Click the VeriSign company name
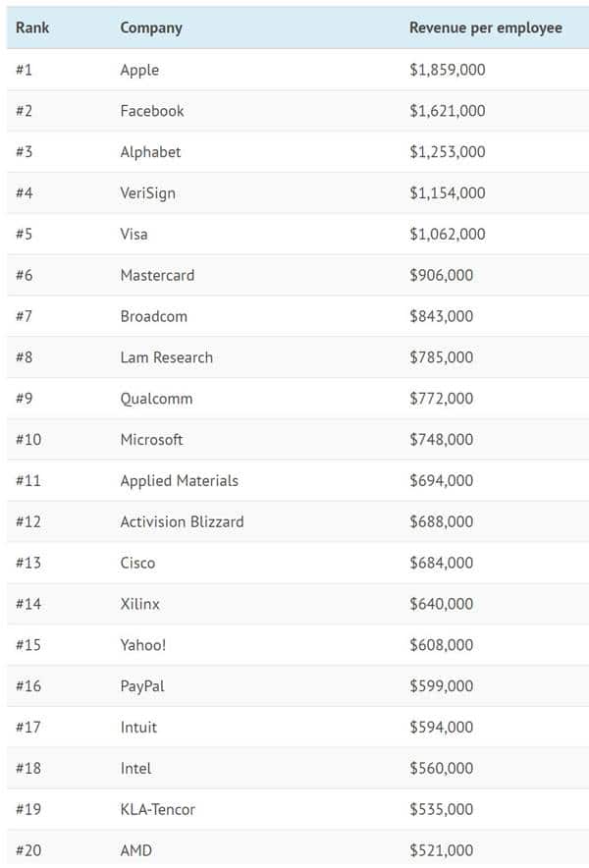This screenshot has height=868, width=589. pos(147,193)
